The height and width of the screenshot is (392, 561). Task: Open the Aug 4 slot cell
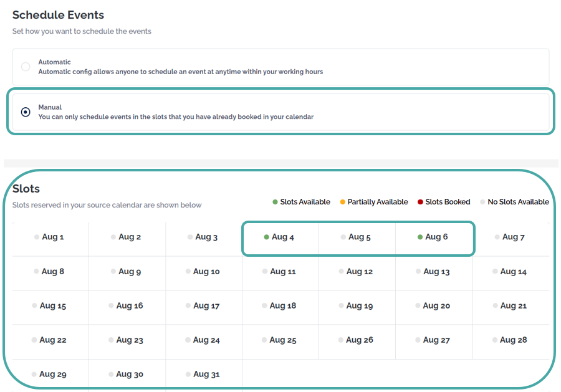tap(279, 237)
